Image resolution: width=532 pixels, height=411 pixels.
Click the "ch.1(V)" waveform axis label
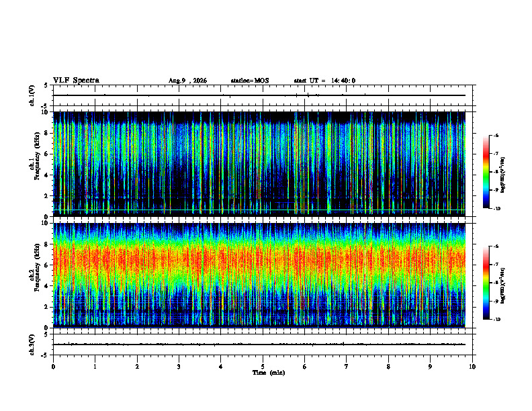click(32, 95)
